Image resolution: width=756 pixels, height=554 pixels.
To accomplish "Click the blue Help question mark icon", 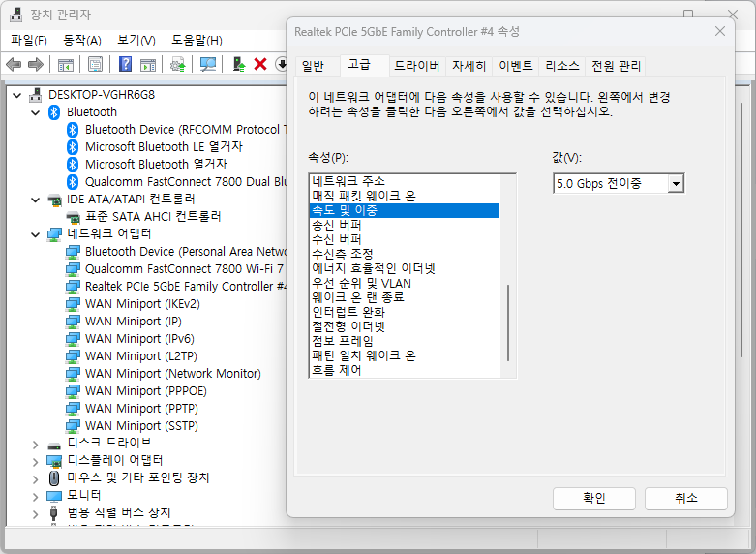I will click(125, 64).
